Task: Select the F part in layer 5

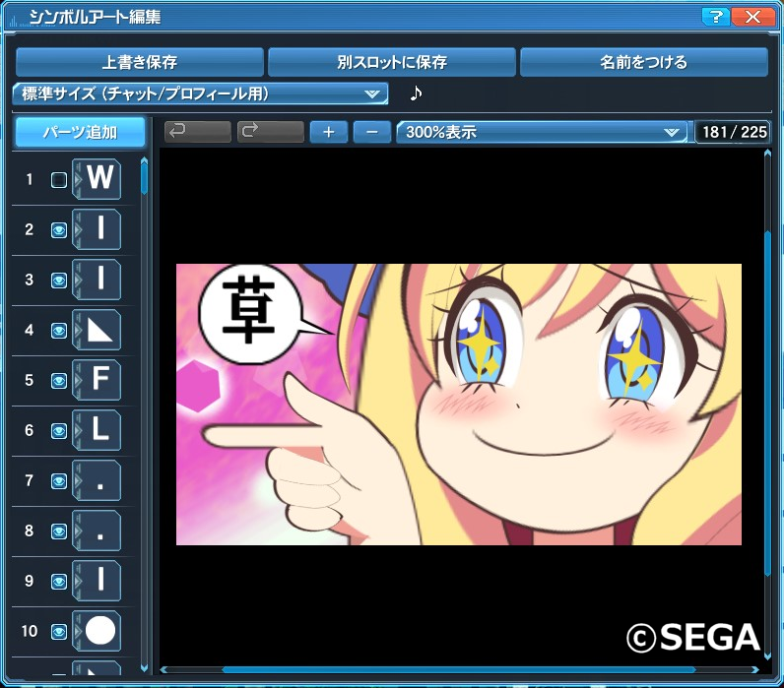Action: 97,380
